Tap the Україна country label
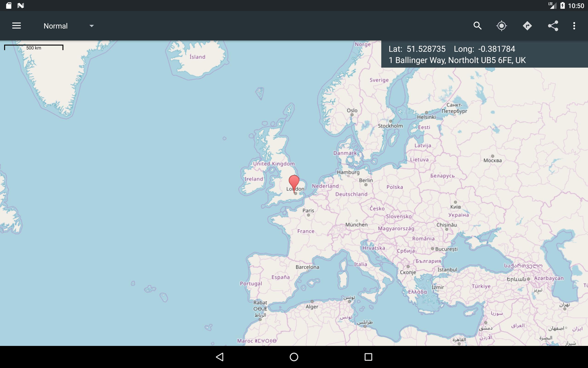The height and width of the screenshot is (368, 588). click(x=458, y=215)
